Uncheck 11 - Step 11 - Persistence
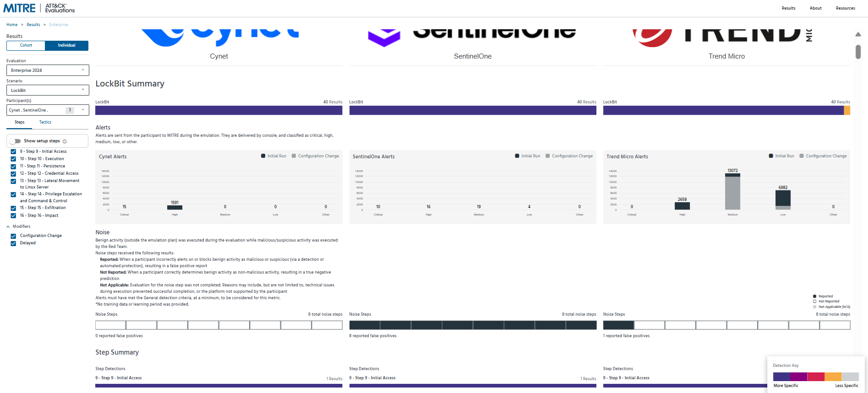868x393 pixels. 13,166
